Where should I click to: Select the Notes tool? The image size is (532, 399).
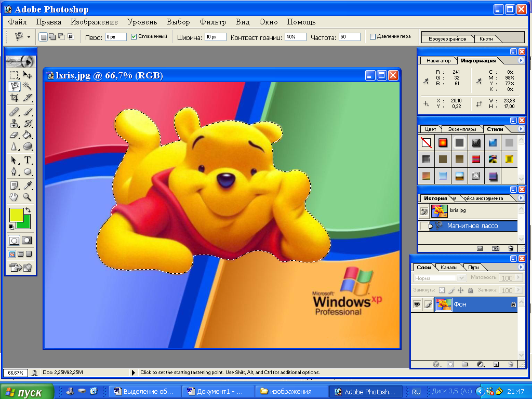pyautogui.click(x=14, y=185)
